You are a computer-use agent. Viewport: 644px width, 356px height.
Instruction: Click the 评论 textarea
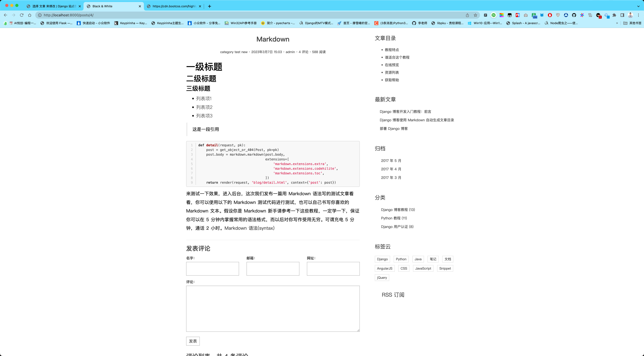point(273,309)
